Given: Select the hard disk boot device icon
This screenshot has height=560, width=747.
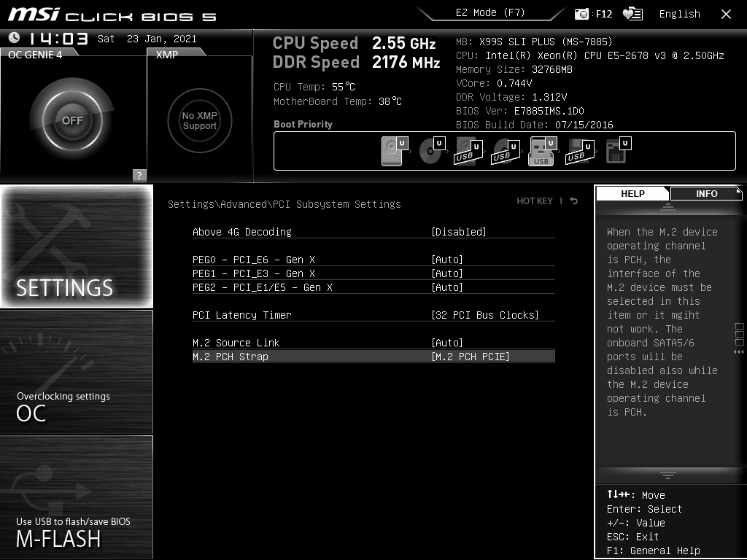Looking at the screenshot, I should point(391,152).
